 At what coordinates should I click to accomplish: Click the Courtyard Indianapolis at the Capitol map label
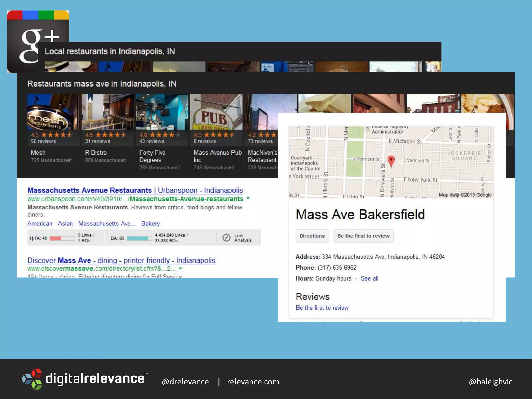click(305, 163)
